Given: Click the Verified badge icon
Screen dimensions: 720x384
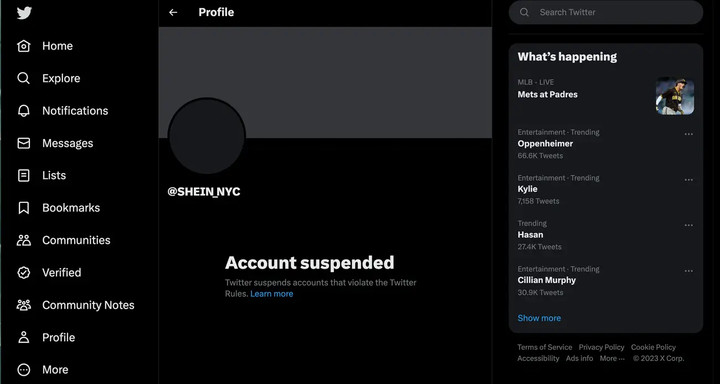Looking at the screenshot, I should (x=23, y=272).
